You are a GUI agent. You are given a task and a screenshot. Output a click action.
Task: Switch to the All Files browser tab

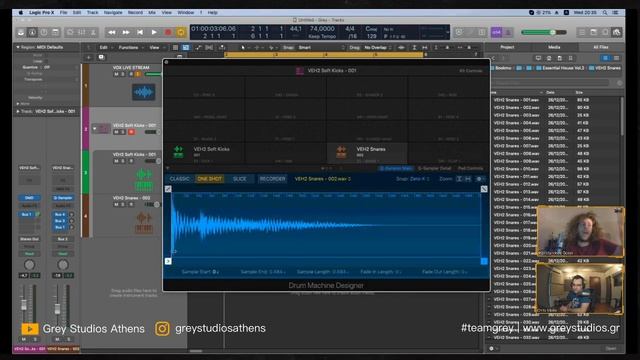600,47
